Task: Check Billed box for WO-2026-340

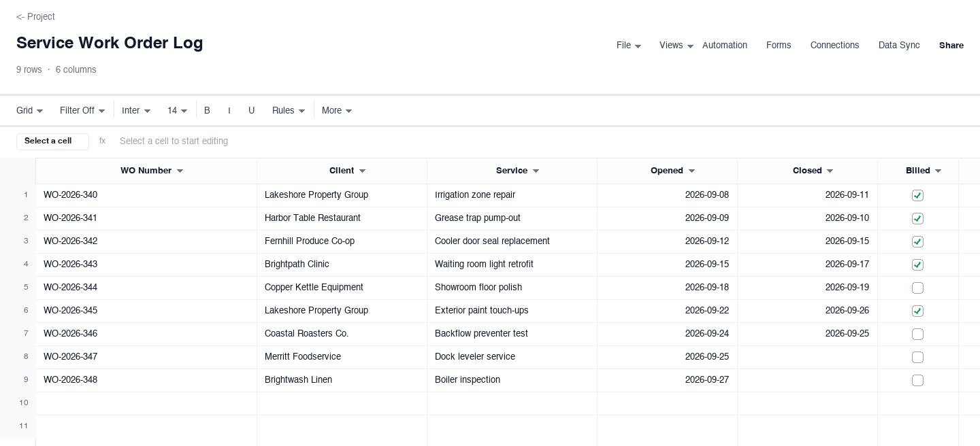Action: point(917,195)
